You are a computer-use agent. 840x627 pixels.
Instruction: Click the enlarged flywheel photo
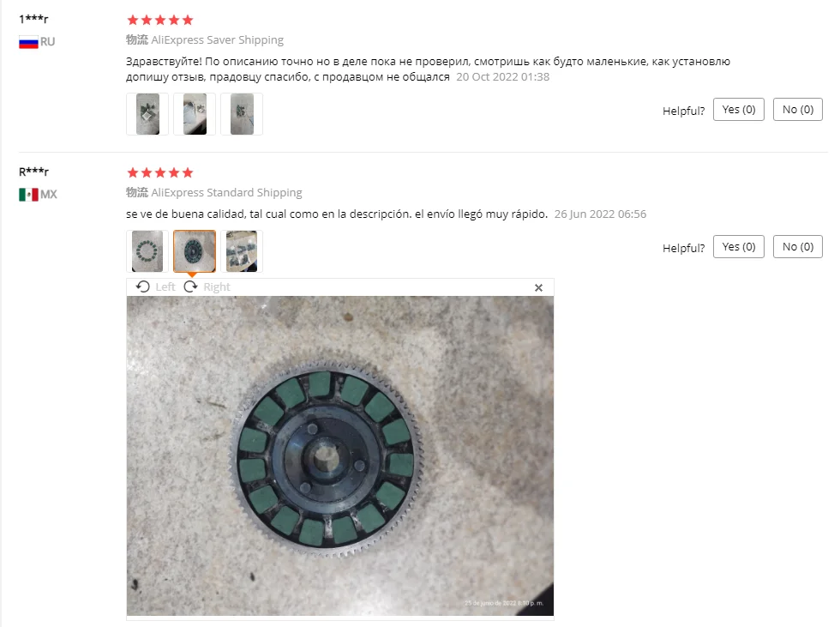(x=340, y=455)
